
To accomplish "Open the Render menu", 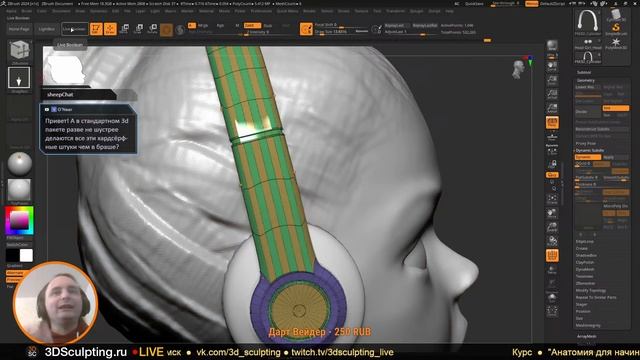I will [x=309, y=11].
